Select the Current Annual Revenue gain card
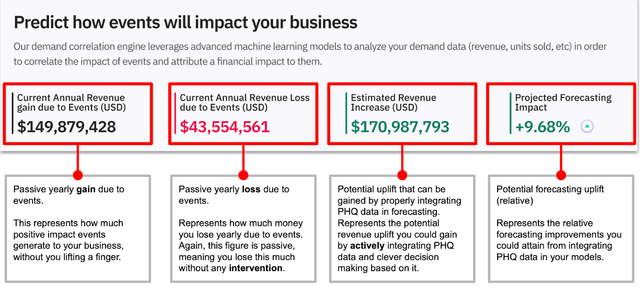The image size is (644, 291). pyautogui.click(x=78, y=114)
